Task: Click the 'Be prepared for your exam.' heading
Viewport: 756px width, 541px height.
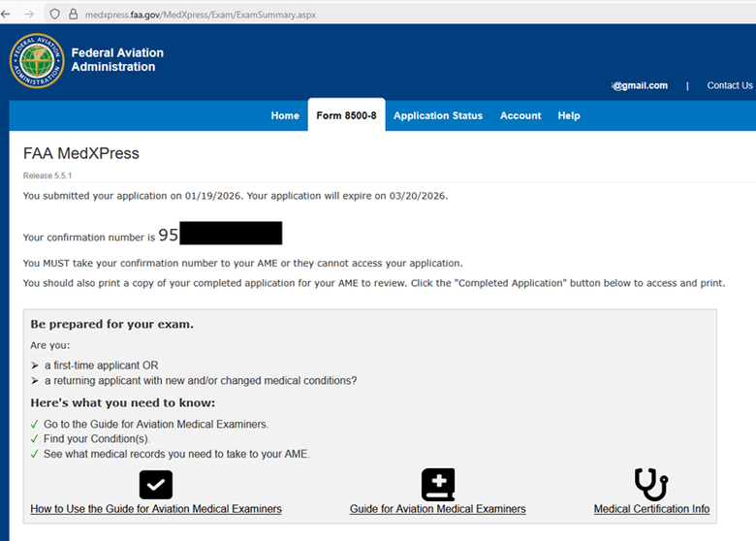Action: coord(111,324)
